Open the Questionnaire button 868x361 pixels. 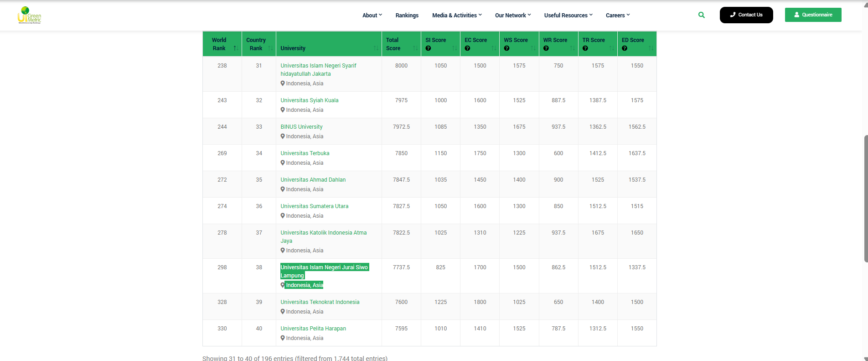tap(813, 15)
